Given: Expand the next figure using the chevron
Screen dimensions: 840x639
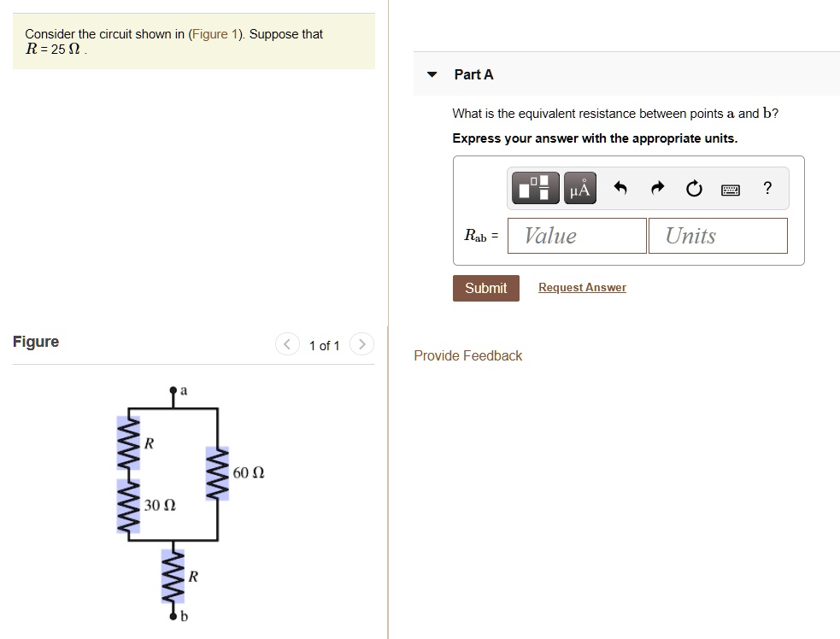Looking at the screenshot, I should click(361, 343).
